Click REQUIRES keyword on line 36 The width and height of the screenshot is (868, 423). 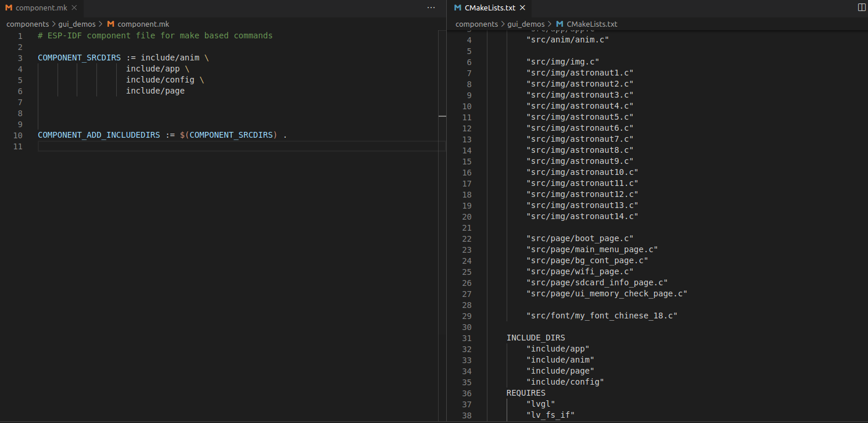point(526,393)
